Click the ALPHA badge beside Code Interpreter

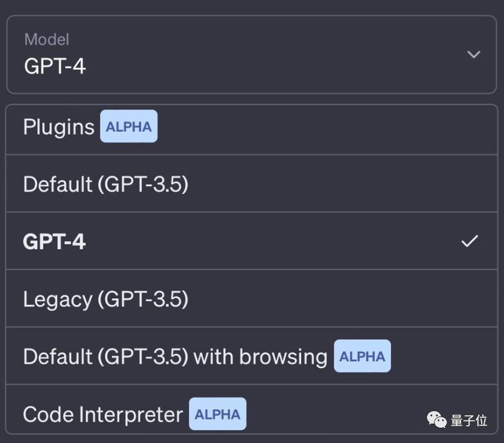pyautogui.click(x=218, y=414)
